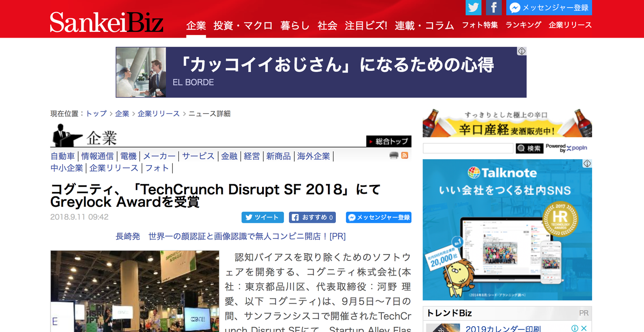Open the 暮らし navigation item

pos(295,26)
